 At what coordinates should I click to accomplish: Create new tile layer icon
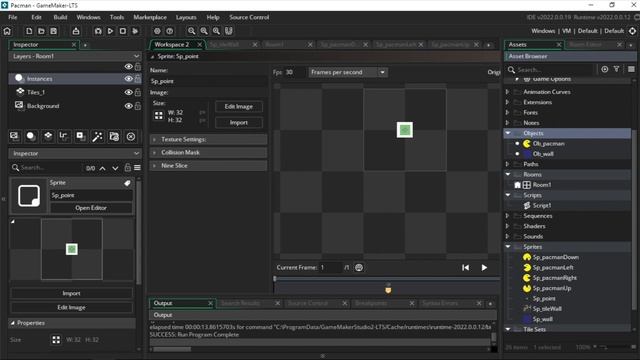coord(48,136)
